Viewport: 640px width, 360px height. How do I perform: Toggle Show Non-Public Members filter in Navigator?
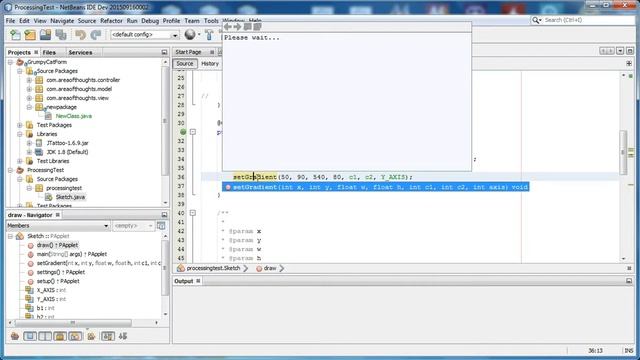[x=60, y=336]
